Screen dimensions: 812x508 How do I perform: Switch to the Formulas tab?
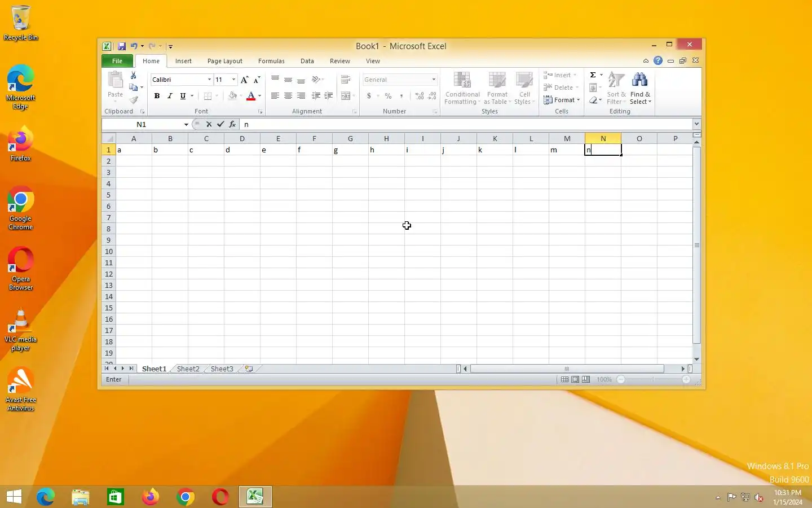[271, 61]
